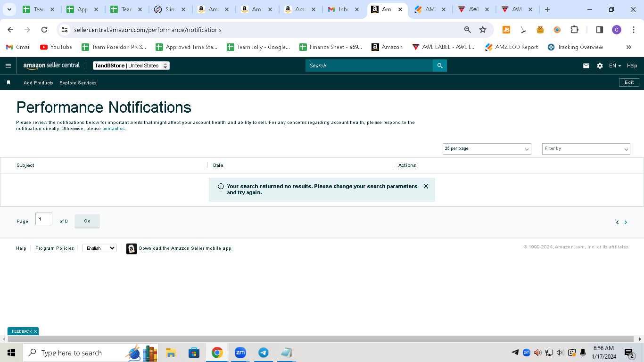The width and height of the screenshot is (644, 362).
Task: Show more bookmarks chevron
Action: click(628, 47)
